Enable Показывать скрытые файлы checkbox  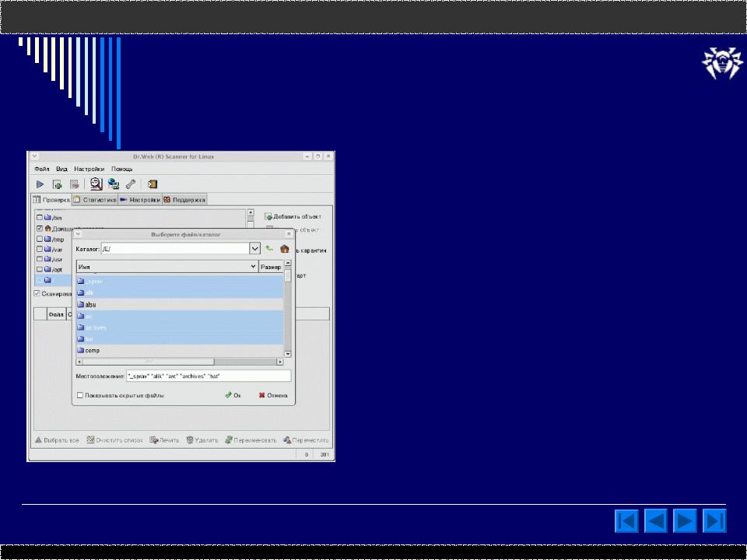pos(80,395)
